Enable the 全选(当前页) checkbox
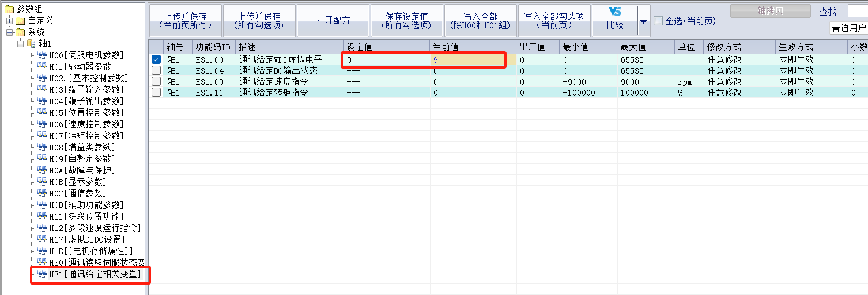The image size is (868, 295). (658, 21)
